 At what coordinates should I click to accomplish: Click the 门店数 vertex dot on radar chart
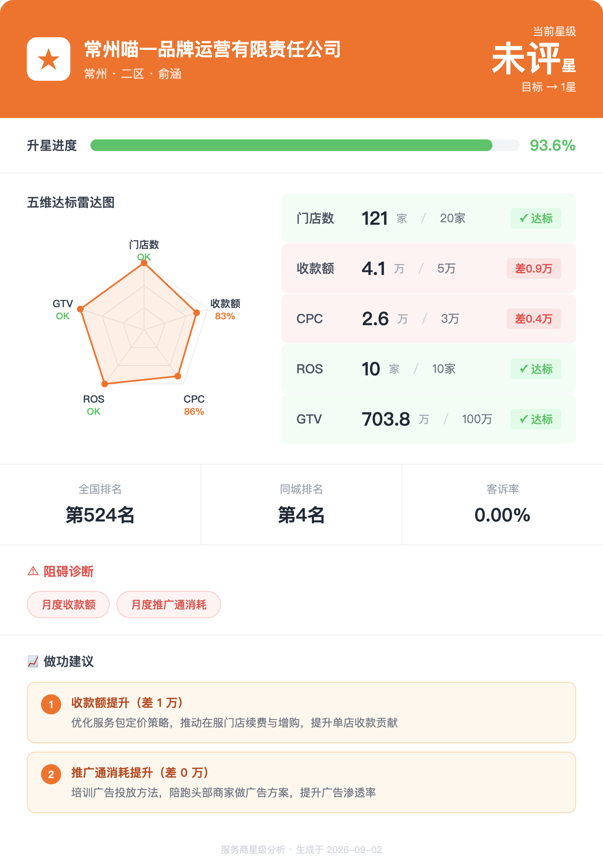tap(144, 263)
